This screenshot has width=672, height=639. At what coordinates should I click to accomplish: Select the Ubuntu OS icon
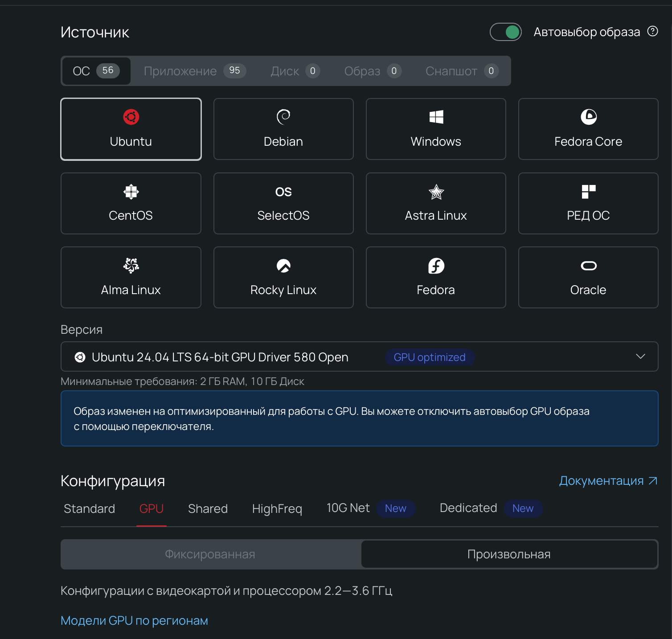click(131, 129)
